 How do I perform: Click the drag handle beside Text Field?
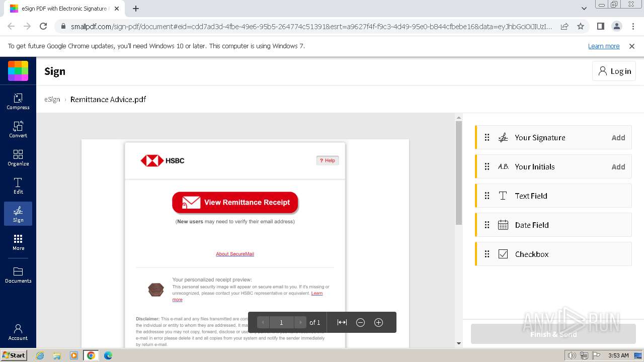[x=487, y=196]
